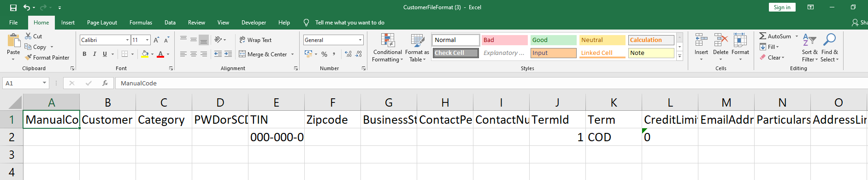Click the Find & Select magnifier icon

[829, 40]
